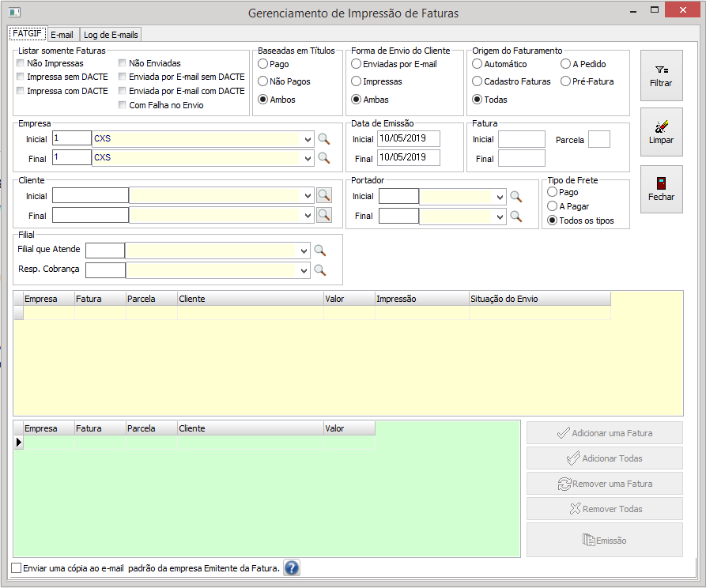Select the Não Pagos radio option
Image resolution: width=706 pixels, height=588 pixels.
click(x=263, y=81)
